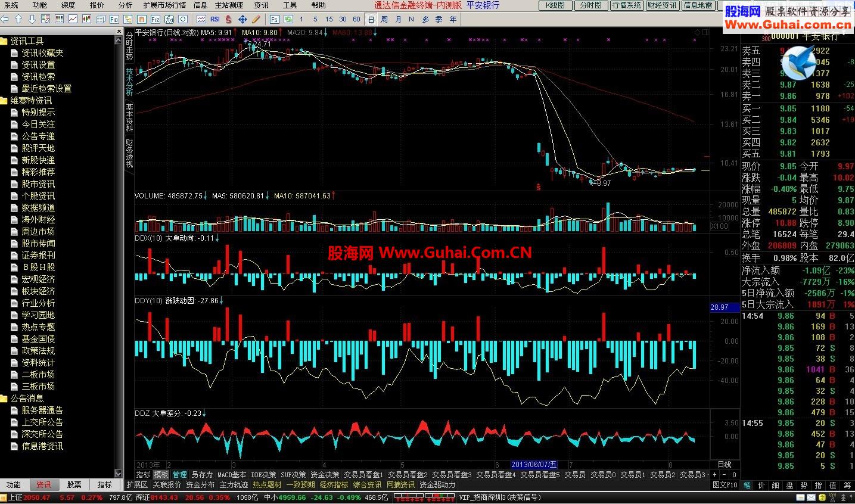The image size is (855, 504).
Task: Click the candlestick chart toolbar icon
Action: click(x=86, y=19)
